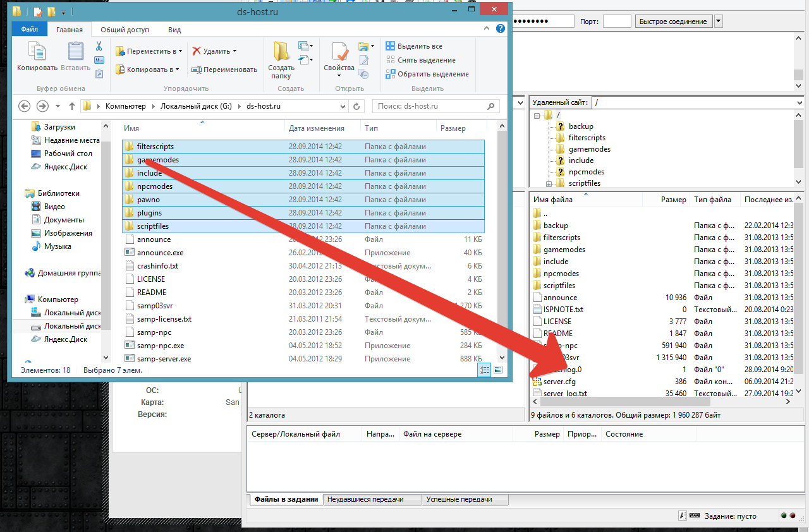Minimize the ribbon with the collapse chevron
The height and width of the screenshot is (532, 809).
[487, 29]
